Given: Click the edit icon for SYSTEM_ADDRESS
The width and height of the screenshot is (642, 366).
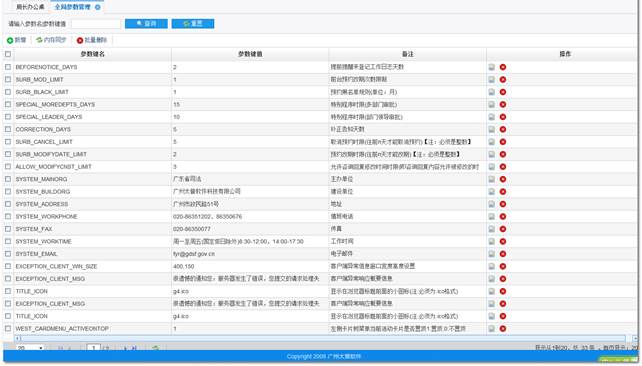Looking at the screenshot, I should (x=491, y=204).
